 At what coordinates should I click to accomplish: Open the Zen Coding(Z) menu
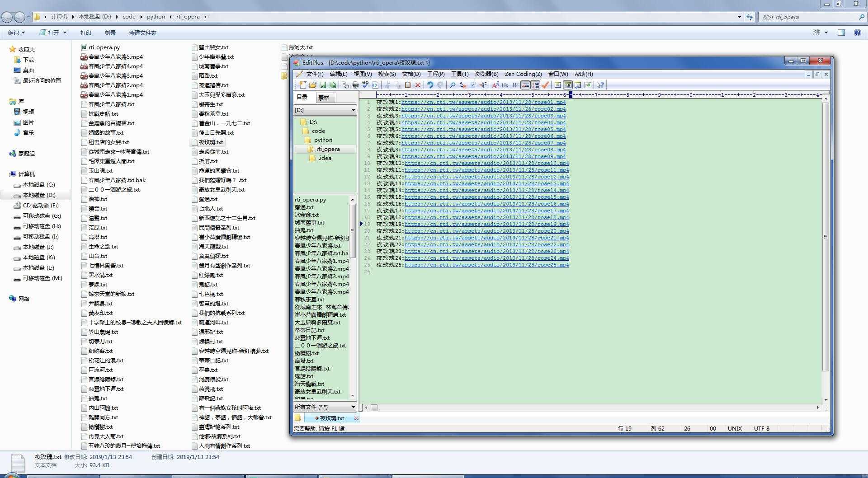pyautogui.click(x=523, y=74)
